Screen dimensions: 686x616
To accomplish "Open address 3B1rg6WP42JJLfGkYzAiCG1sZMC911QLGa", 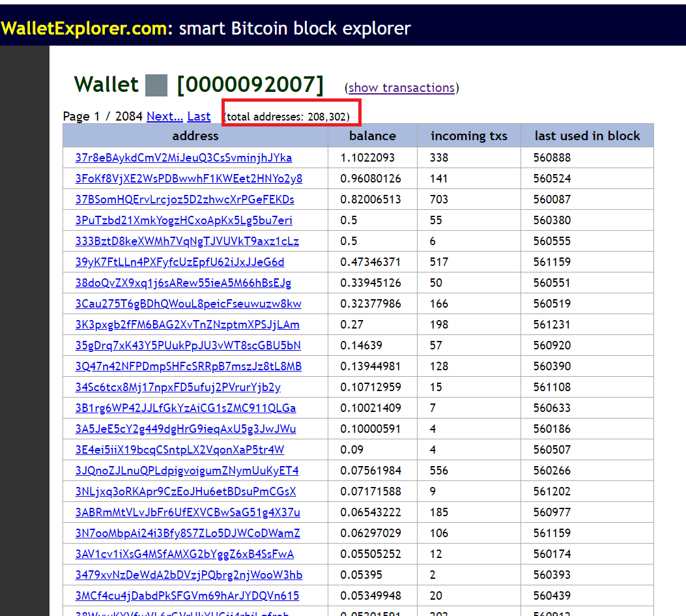I will (186, 408).
